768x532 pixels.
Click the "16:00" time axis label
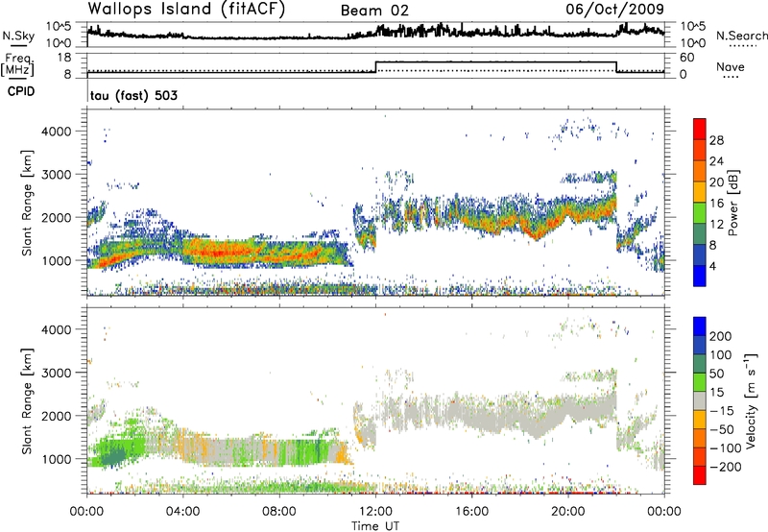pos(471,512)
